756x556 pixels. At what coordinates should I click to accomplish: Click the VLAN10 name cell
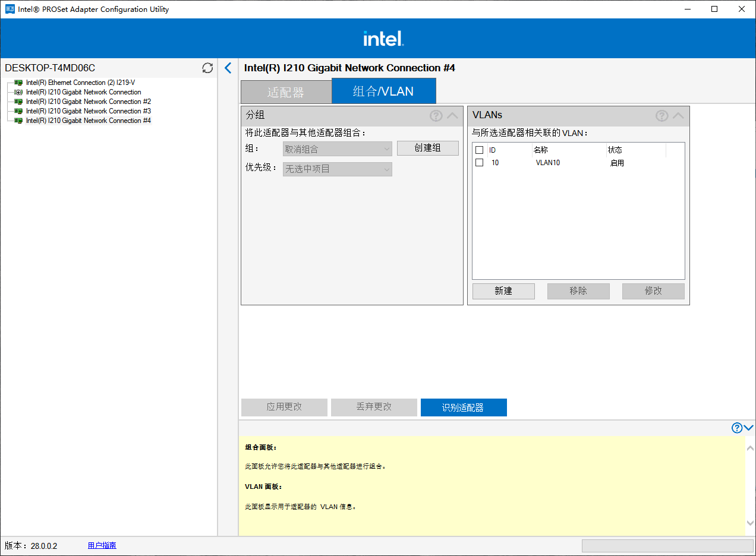click(x=548, y=163)
